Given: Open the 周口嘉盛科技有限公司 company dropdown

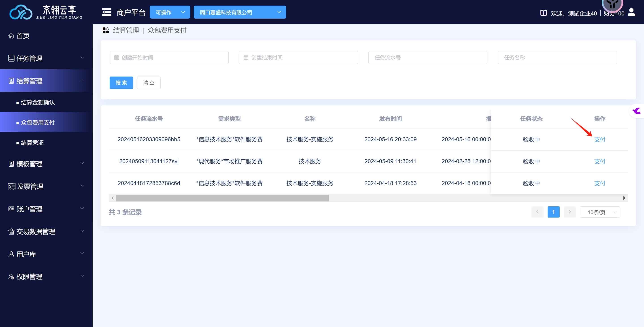Looking at the screenshot, I should coord(240,12).
